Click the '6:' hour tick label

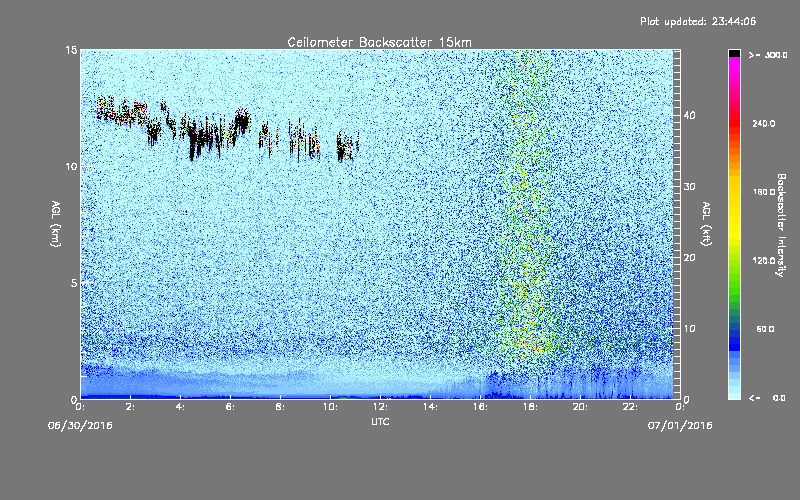coord(230,407)
